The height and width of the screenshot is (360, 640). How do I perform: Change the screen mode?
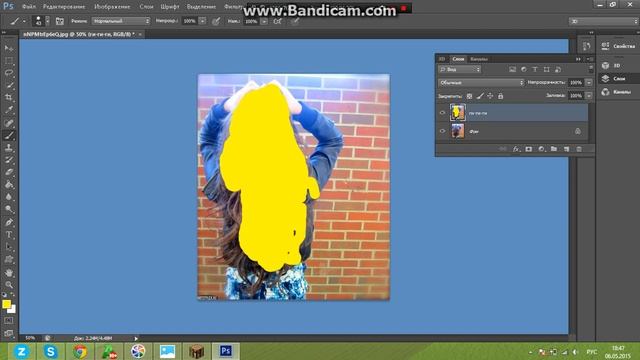[9, 333]
